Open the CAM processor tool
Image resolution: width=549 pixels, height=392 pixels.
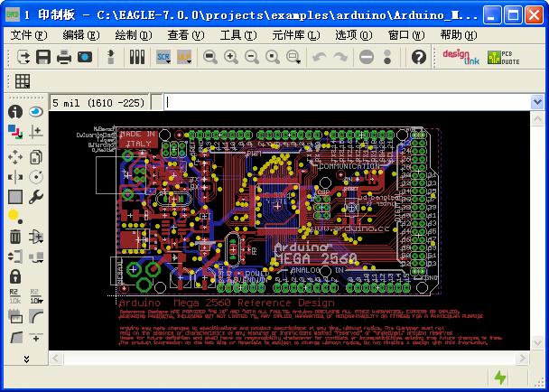coord(84,57)
